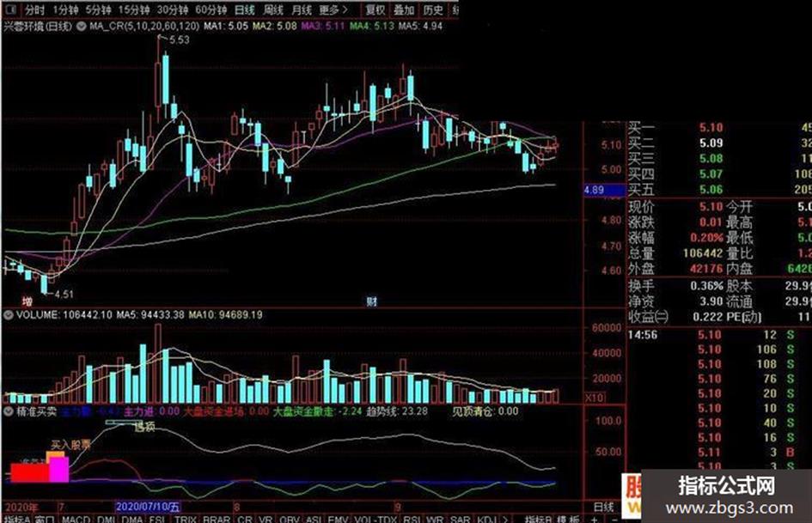812x523 pixels.
Task: Open the VOLUME indicator dropdown circle
Action: 9,315
